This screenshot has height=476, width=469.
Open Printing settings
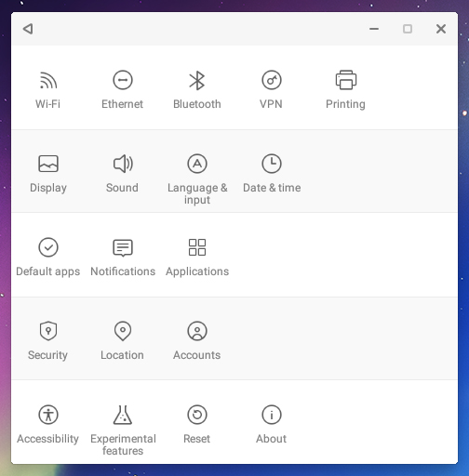click(345, 90)
